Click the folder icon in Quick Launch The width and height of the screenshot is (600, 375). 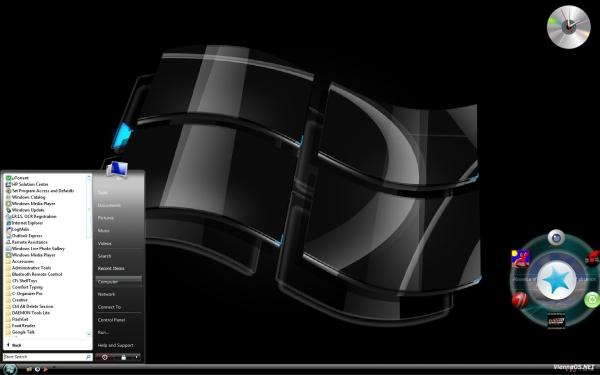29,369
